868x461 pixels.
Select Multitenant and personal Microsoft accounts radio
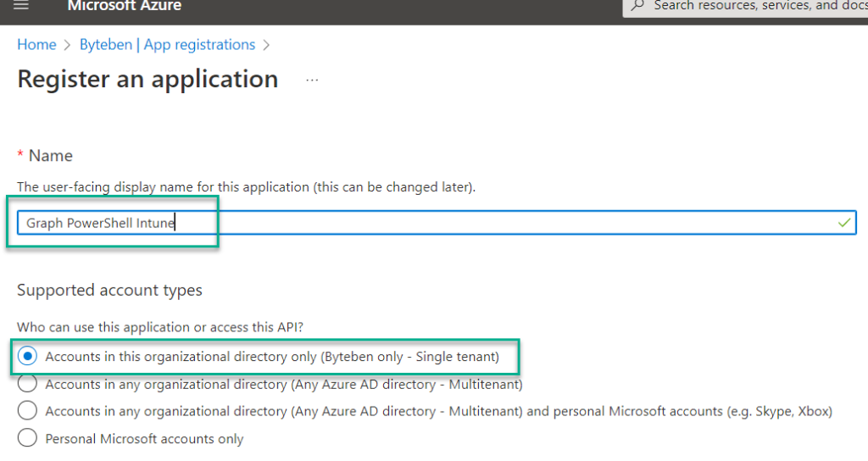click(27, 411)
